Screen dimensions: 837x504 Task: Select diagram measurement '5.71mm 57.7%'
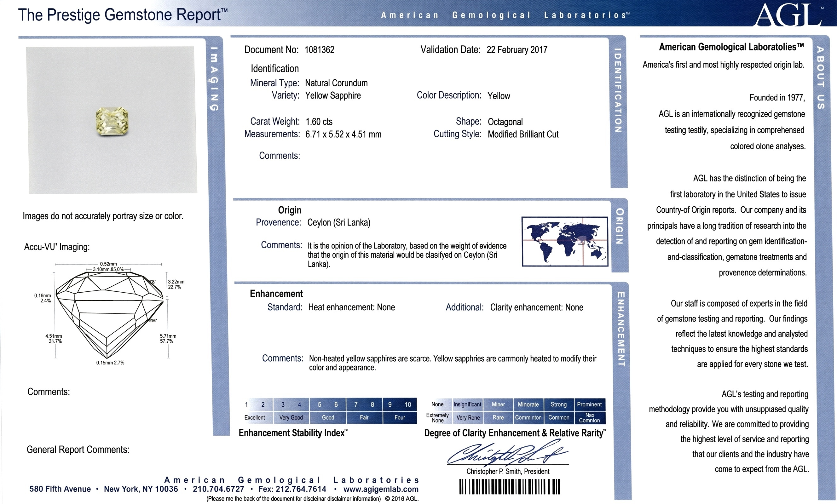(168, 339)
